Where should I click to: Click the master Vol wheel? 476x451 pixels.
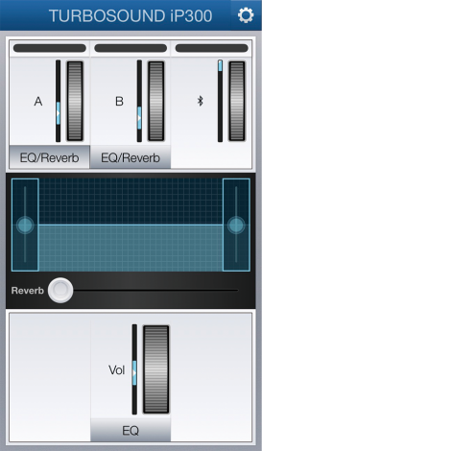pos(155,369)
